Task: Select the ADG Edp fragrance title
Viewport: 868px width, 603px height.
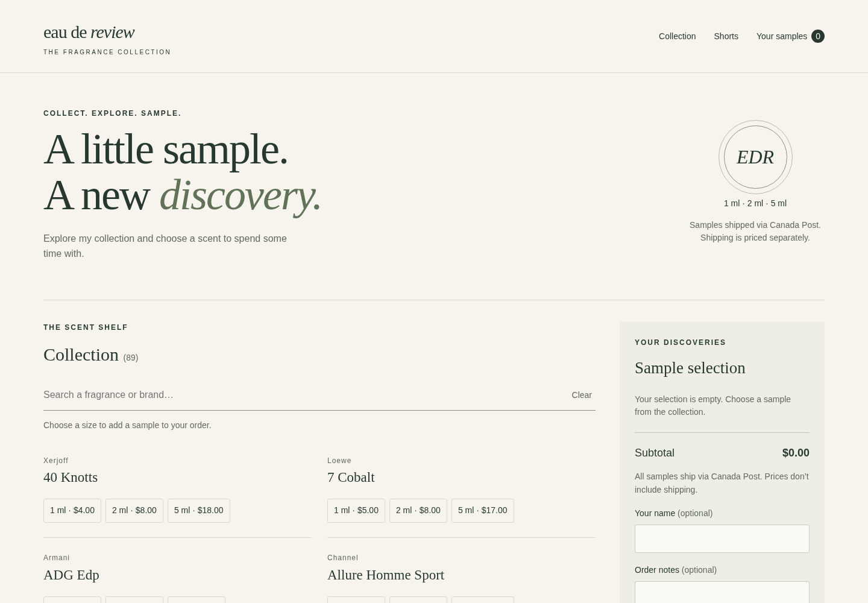Action: coord(71,575)
